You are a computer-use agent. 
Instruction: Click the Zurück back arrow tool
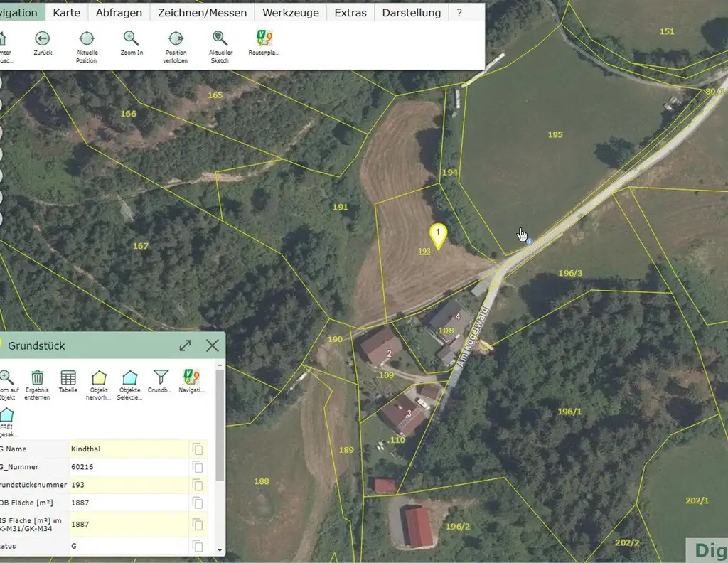pyautogui.click(x=42, y=38)
